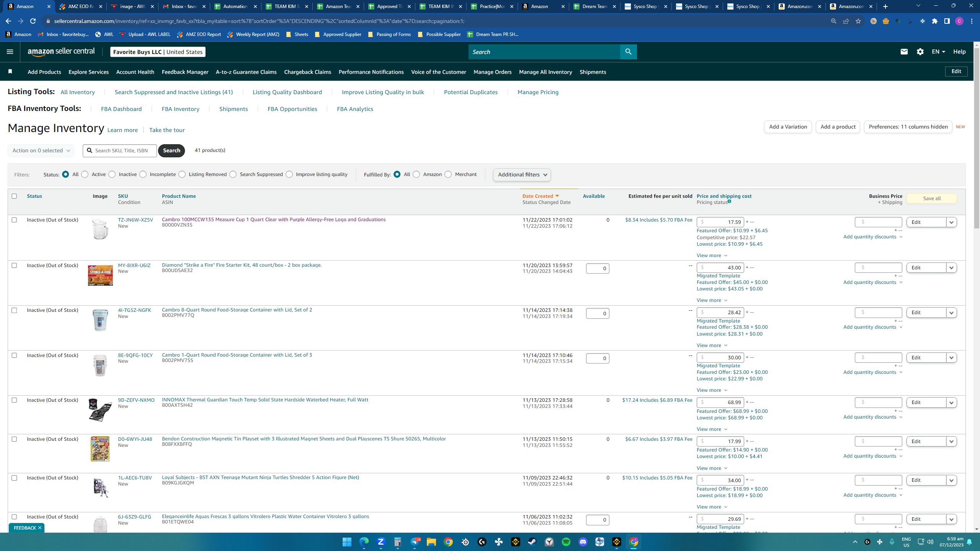
Task: Check the box for the Diamond Fire Starter Kit row
Action: [14, 265]
